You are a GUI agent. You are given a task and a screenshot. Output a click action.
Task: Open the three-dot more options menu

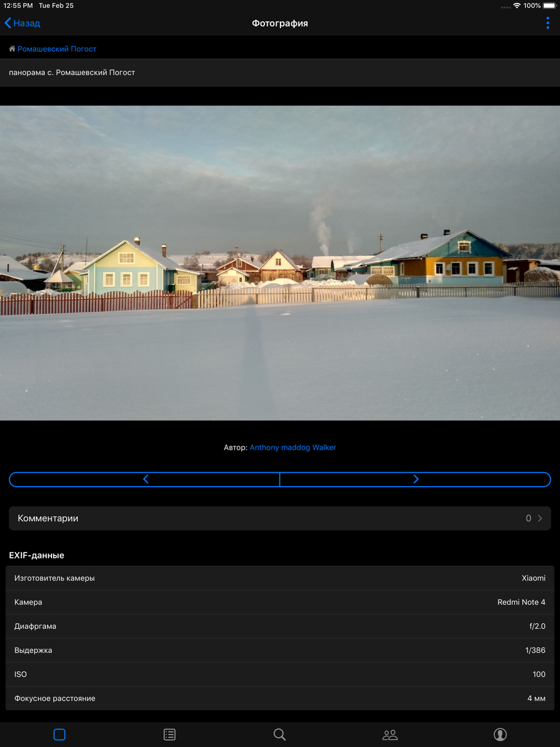548,23
